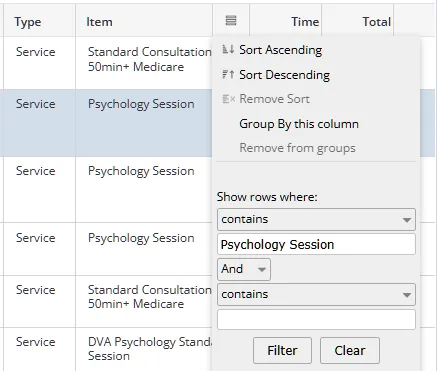Screen dimensions: 437x371
Task: Select the highlighted Psychology Session row
Action: (x=106, y=123)
